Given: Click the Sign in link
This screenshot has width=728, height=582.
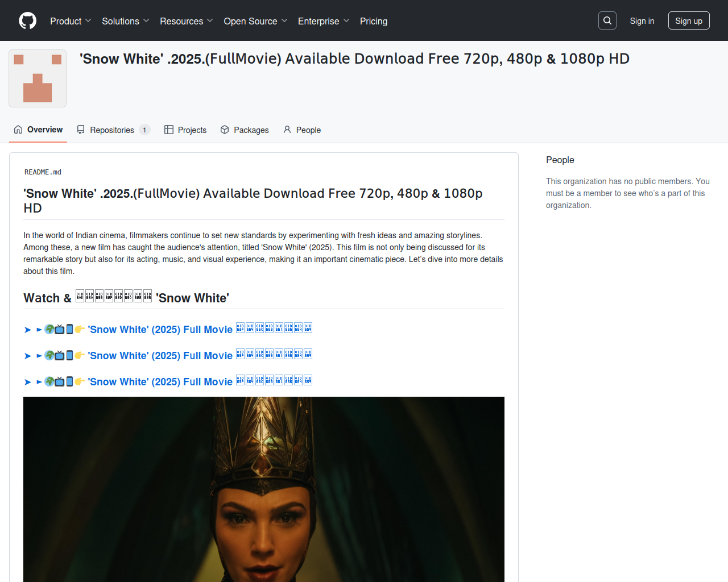Looking at the screenshot, I should coord(642,21).
